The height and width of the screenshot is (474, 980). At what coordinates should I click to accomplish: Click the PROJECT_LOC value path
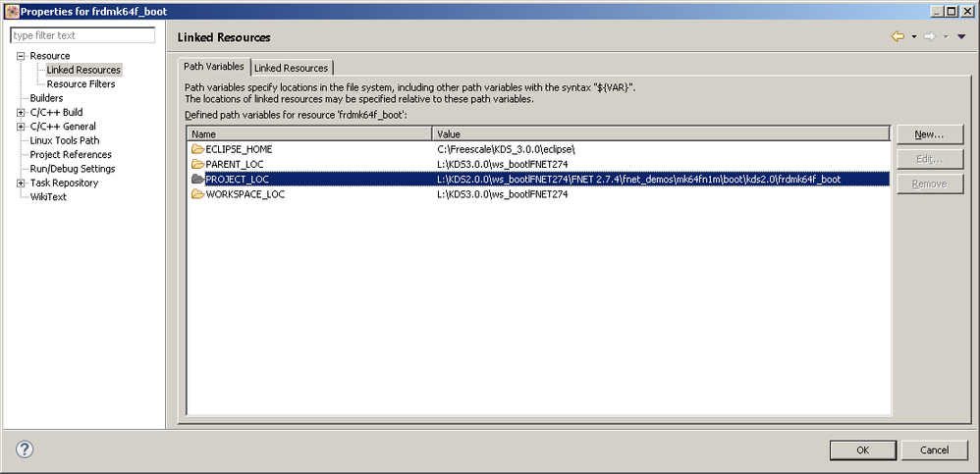coord(638,180)
